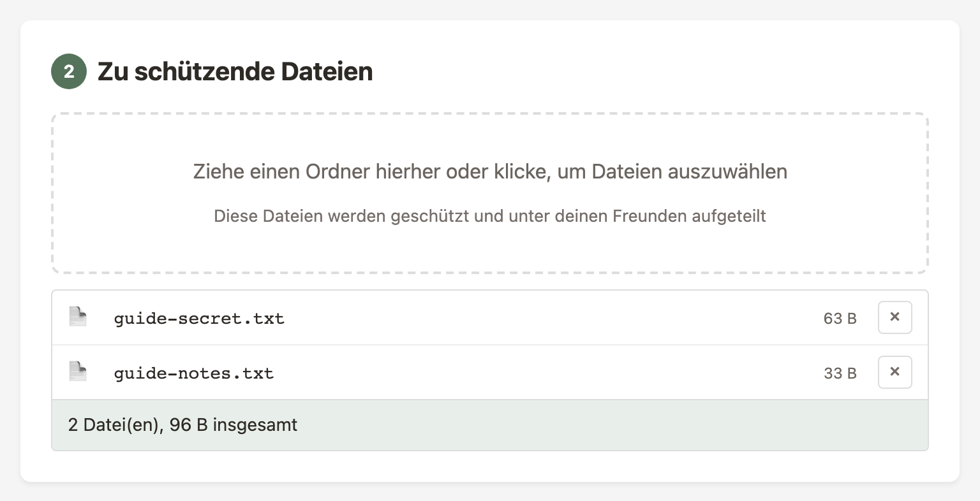Click the X button in the bottom file row
The image size is (980, 501).
(895, 372)
